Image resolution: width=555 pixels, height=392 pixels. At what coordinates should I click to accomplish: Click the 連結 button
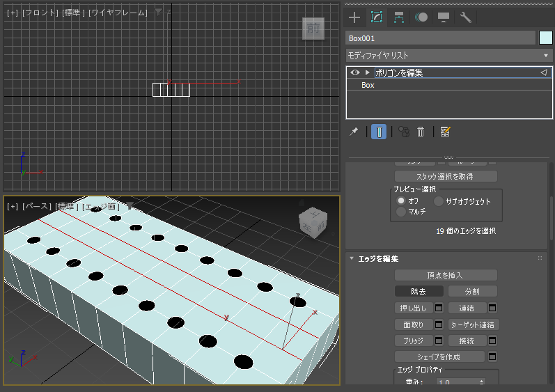click(467, 308)
